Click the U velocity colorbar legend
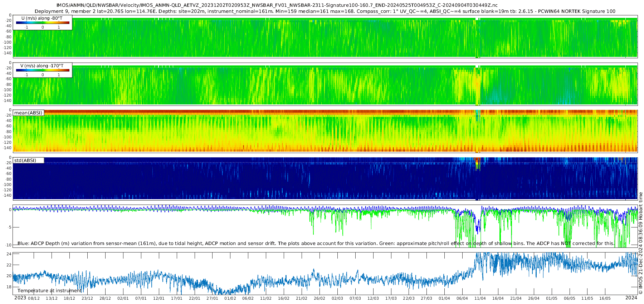644x304 pixels. [x=43, y=23]
